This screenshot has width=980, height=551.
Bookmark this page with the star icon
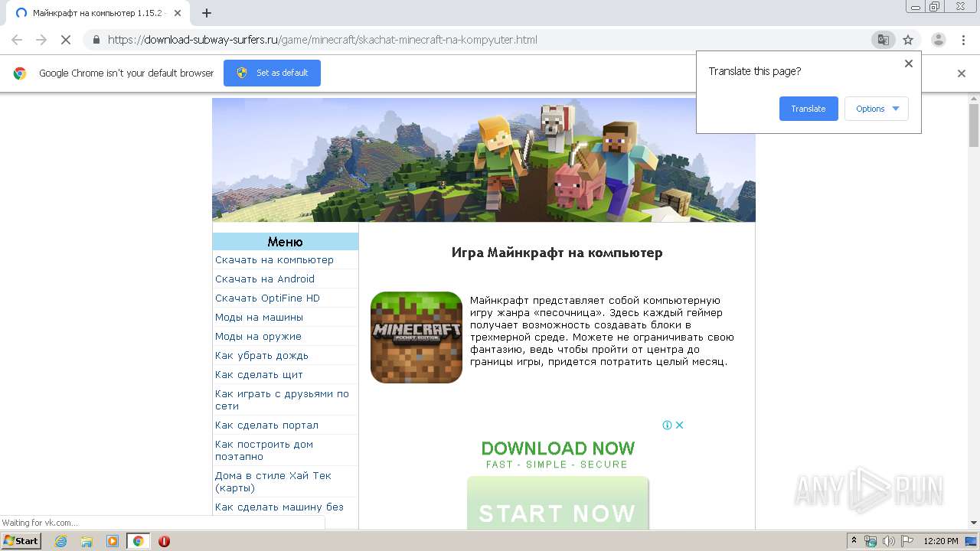[908, 40]
